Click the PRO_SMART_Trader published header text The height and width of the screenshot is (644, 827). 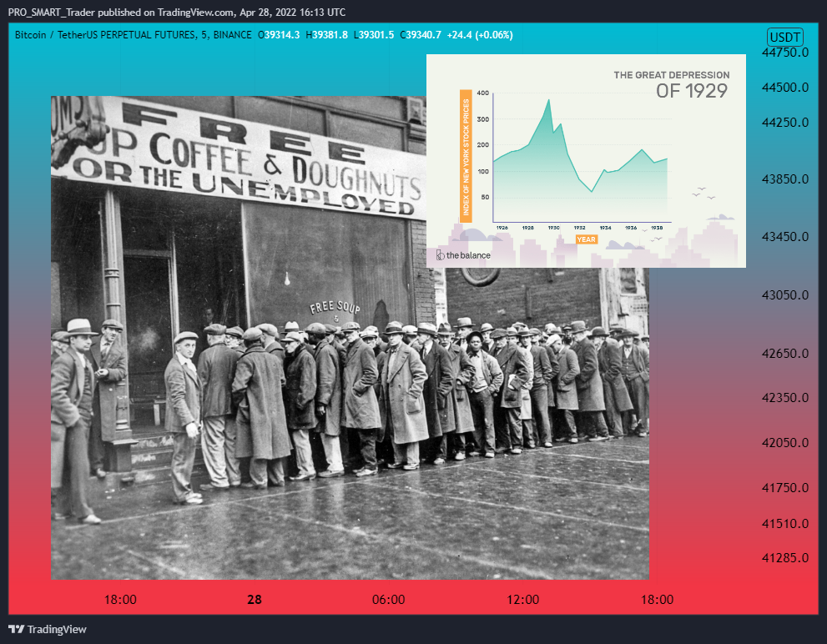tap(177, 13)
